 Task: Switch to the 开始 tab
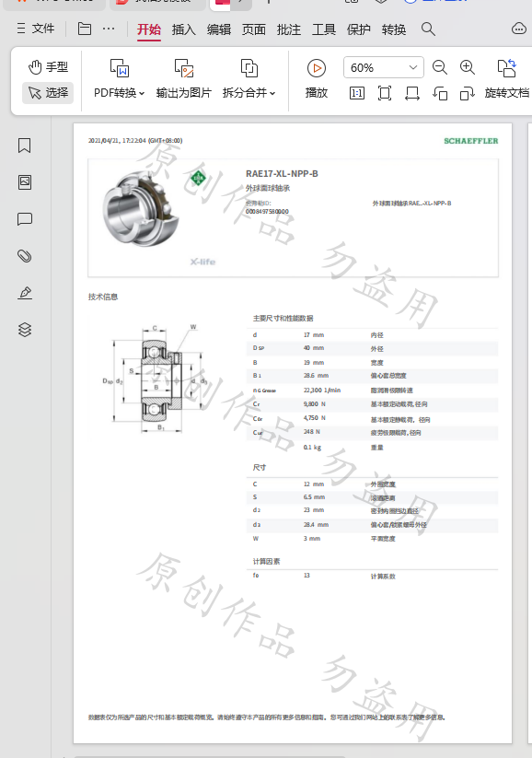click(x=149, y=29)
